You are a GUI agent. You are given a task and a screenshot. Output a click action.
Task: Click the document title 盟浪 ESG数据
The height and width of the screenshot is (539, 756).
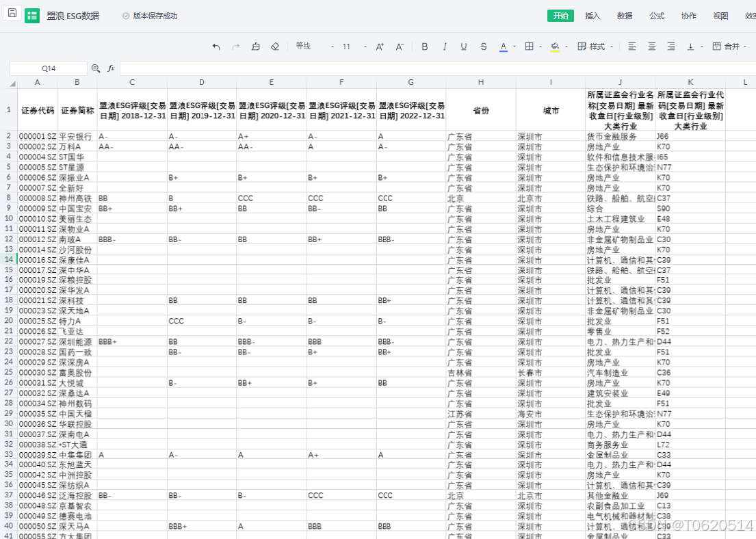point(73,16)
